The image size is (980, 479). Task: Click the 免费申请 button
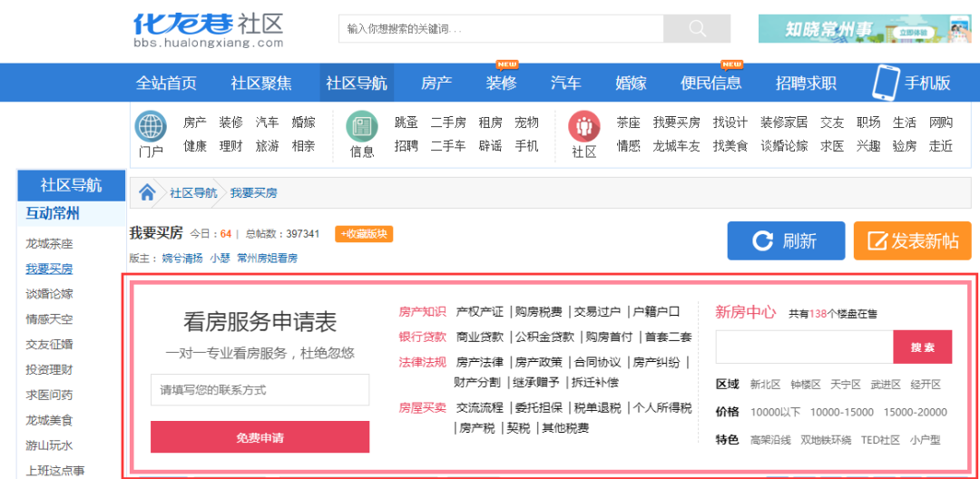(x=260, y=437)
